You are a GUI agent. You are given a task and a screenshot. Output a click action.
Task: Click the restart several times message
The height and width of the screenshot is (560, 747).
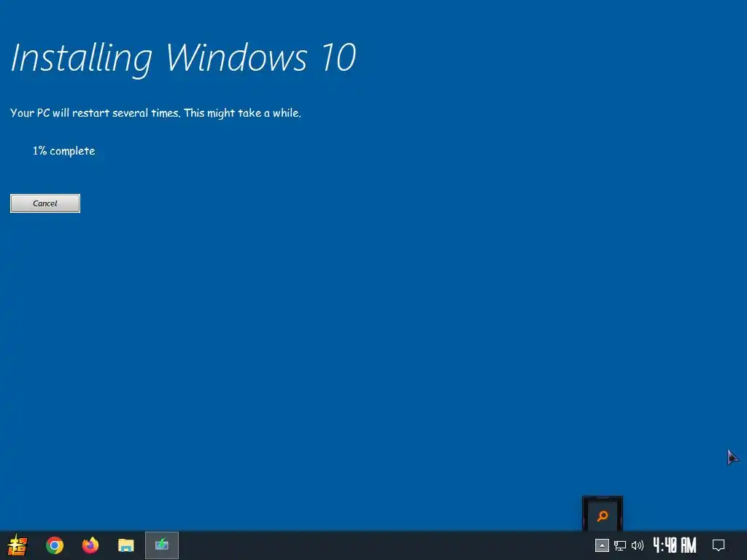156,113
